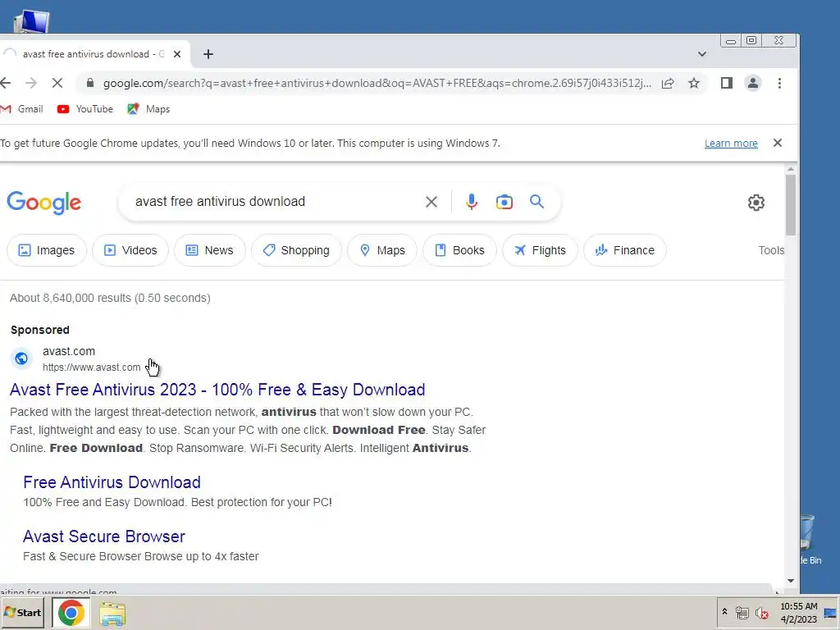Bookmark this page with star icon
840x630 pixels.
(694, 83)
